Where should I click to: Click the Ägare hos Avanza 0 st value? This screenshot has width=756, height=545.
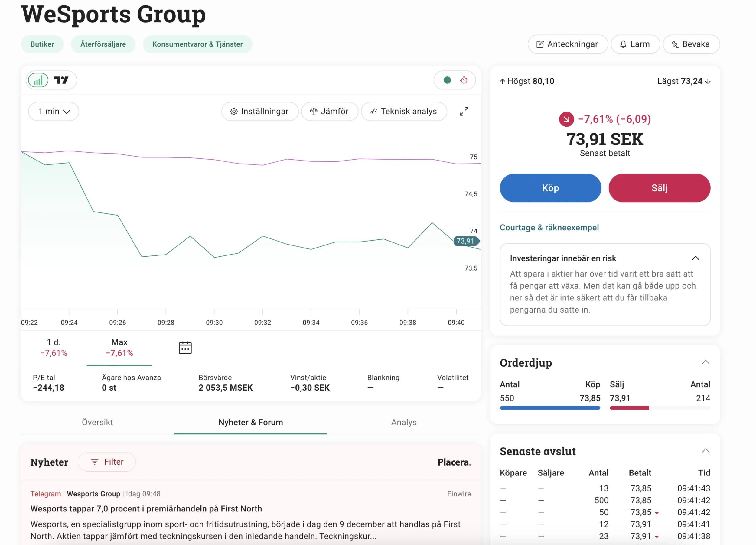click(x=109, y=388)
